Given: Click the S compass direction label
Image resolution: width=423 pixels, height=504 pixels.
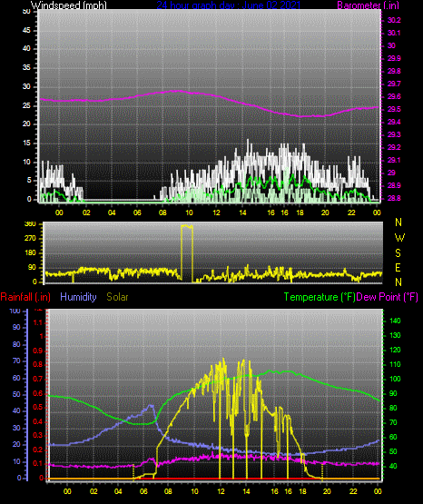Looking at the screenshot, I should tap(398, 253).
